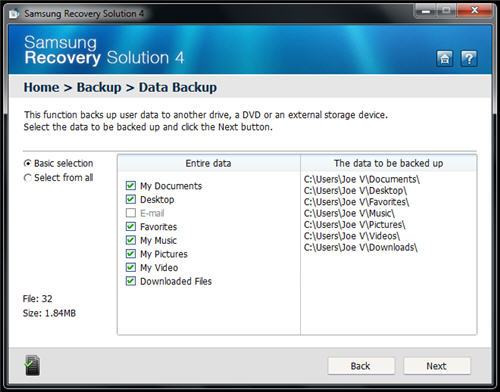Click the Back button
Viewport: 500px width, 392px height.
coord(361,366)
